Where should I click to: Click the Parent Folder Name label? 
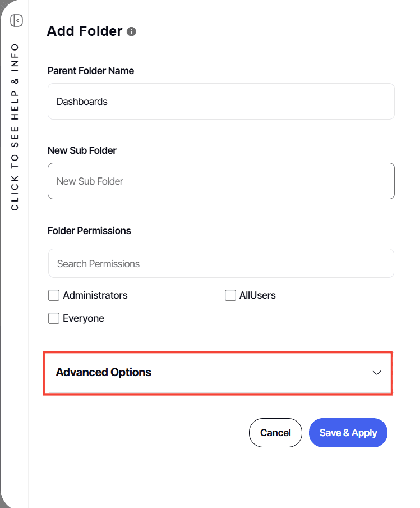pyautogui.click(x=91, y=71)
